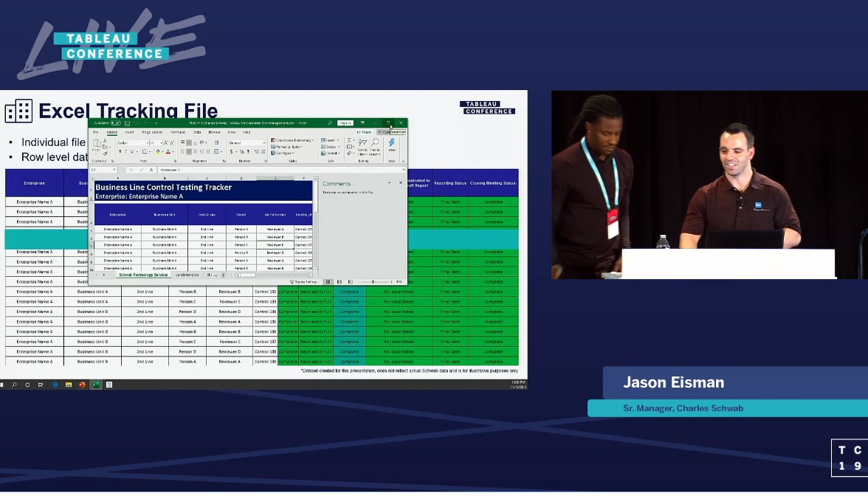This screenshot has width=868, height=502.
Task: Toggle the AutoSave switch in Excel
Action: [116, 123]
